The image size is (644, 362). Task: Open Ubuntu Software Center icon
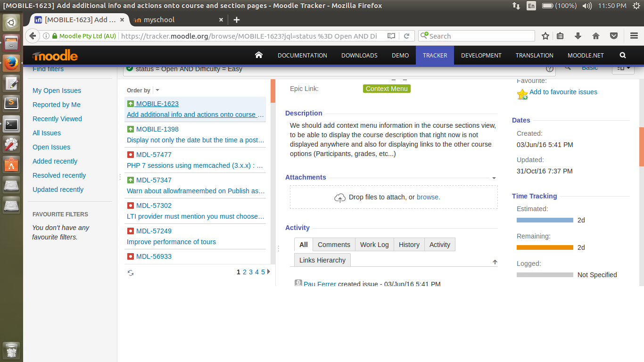(11, 165)
